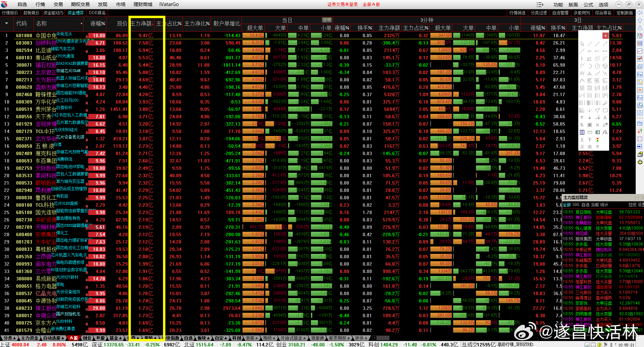Viewport: 644px width, 347px height.
Task: Select 全部 filter in 主力监控精灵 panel
Action: 567,205
